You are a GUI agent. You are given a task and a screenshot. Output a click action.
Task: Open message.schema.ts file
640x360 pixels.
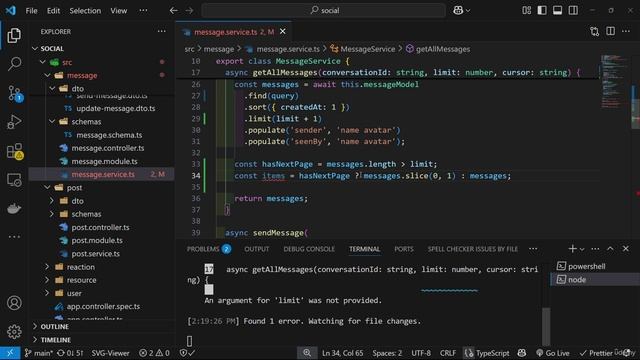click(x=109, y=135)
